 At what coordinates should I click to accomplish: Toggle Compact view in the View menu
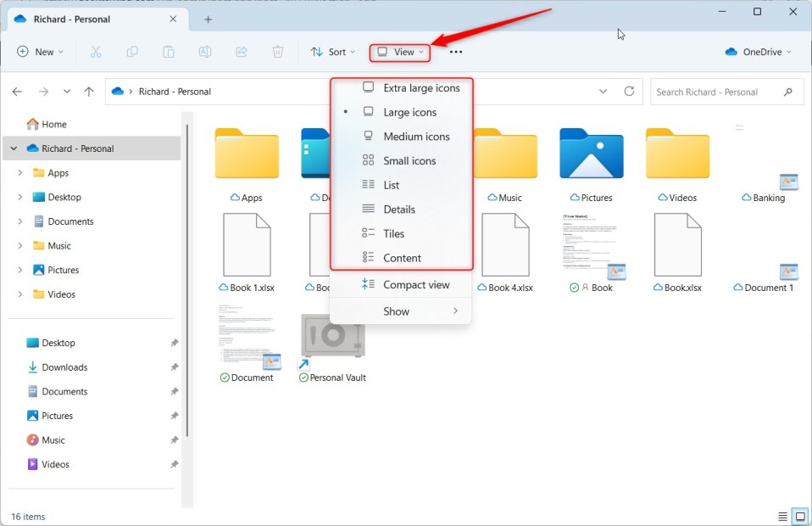click(x=414, y=284)
